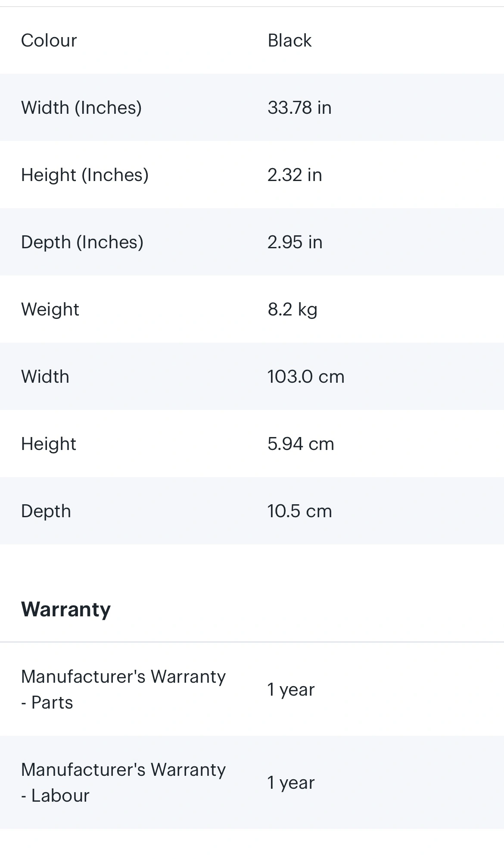Select the 2.95 in value
This screenshot has width=504, height=859.
coord(295,242)
